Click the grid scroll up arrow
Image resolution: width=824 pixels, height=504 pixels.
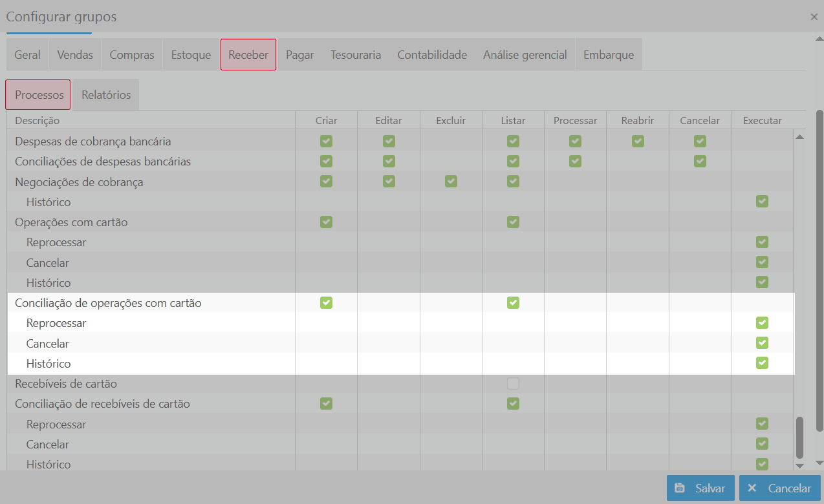(799, 137)
